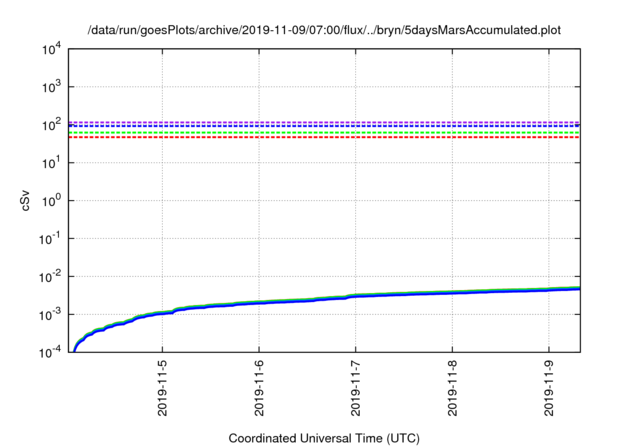640x448 pixels.
Task: Click the 10^0 y-axis tick label
Action: click(52, 201)
